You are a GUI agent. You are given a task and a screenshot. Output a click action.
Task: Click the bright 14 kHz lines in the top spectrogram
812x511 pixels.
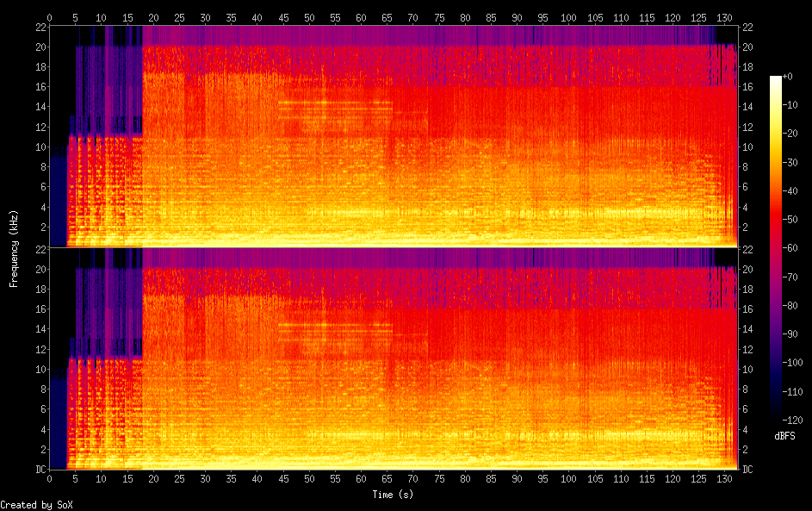(x=336, y=104)
